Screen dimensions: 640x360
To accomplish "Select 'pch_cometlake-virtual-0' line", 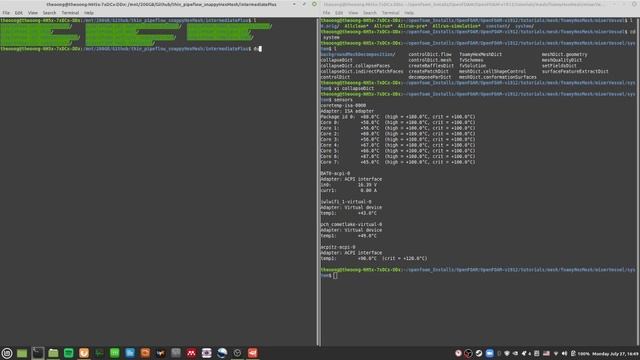I will [x=351, y=224].
